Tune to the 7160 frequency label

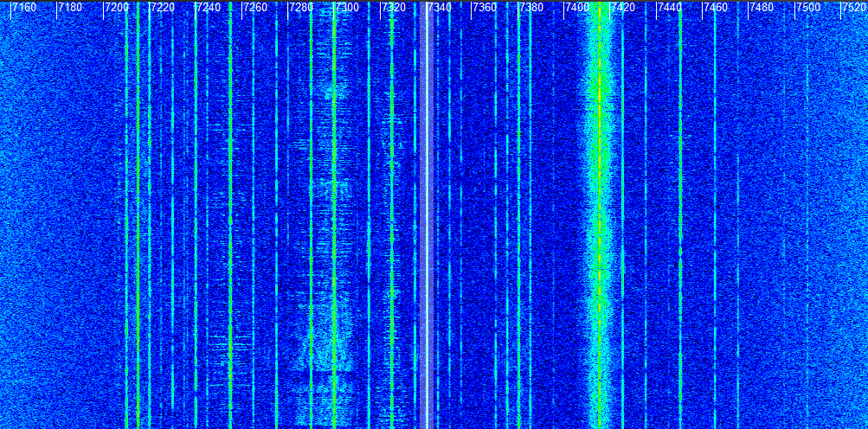pyautogui.click(x=24, y=8)
